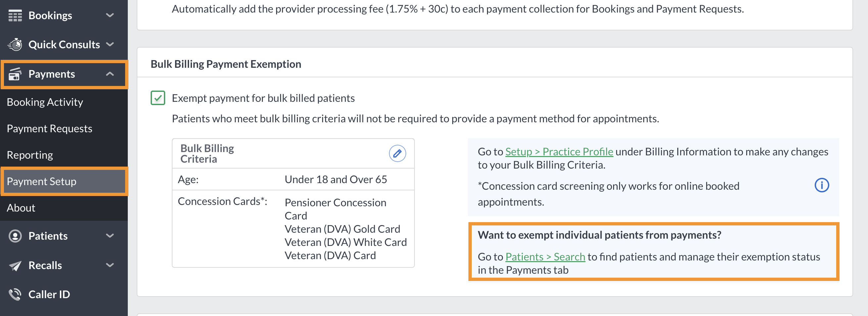Viewport: 868px width, 316px height.
Task: Open the concession card info icon
Action: [822, 185]
